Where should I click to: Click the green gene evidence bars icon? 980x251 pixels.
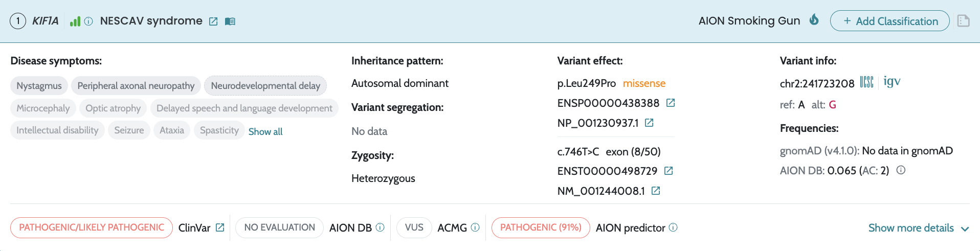(x=75, y=21)
